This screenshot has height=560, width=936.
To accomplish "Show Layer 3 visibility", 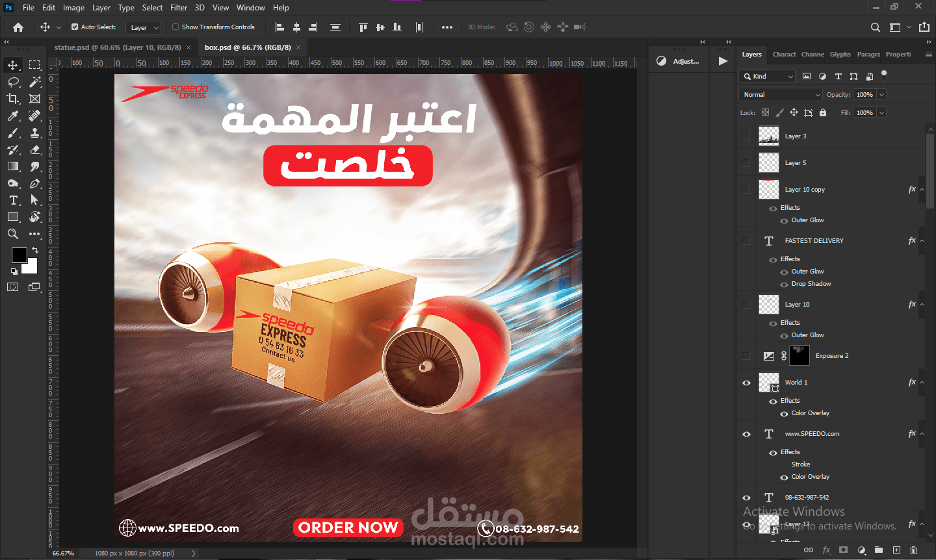I will [746, 136].
